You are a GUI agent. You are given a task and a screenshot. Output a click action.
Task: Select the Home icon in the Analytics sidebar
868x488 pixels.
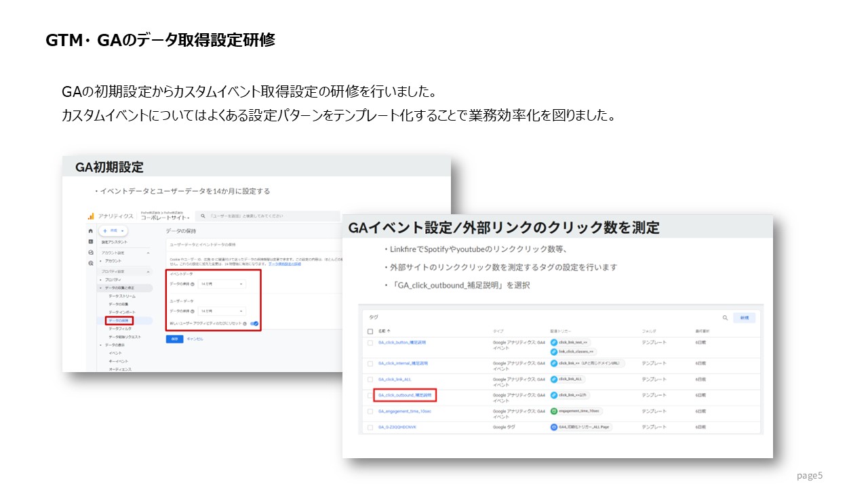91,231
